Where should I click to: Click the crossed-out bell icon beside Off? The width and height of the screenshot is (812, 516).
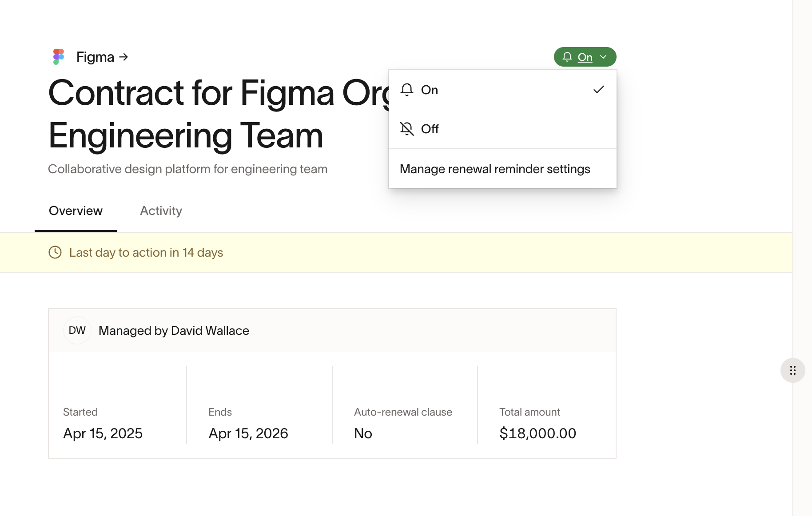tap(407, 129)
